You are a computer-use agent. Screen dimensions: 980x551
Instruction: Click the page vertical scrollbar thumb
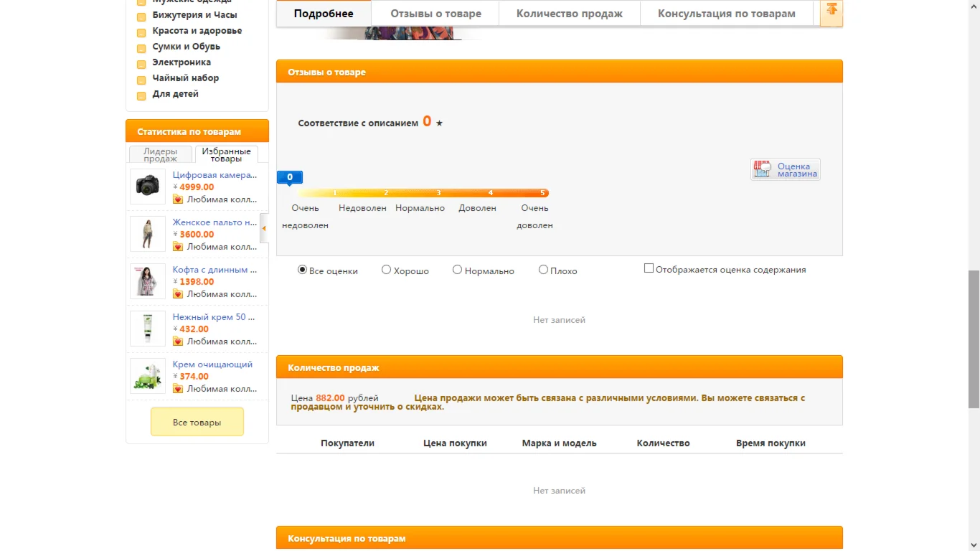click(x=974, y=339)
